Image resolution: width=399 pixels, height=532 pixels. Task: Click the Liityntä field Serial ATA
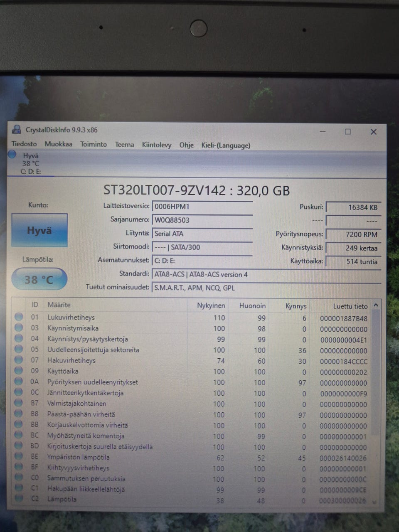click(x=202, y=234)
